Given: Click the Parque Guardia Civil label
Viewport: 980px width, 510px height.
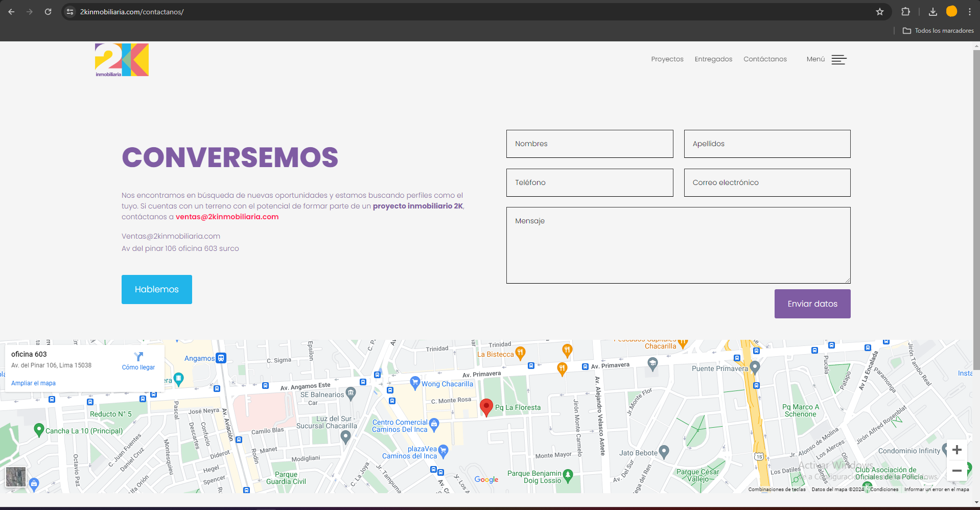Looking at the screenshot, I should (x=286, y=478).
